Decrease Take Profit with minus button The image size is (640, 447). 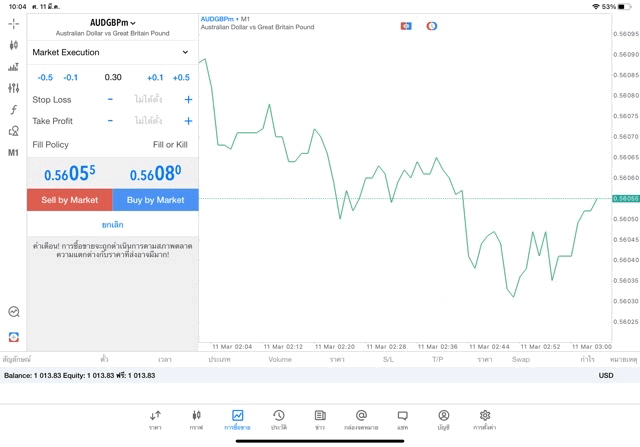point(110,121)
